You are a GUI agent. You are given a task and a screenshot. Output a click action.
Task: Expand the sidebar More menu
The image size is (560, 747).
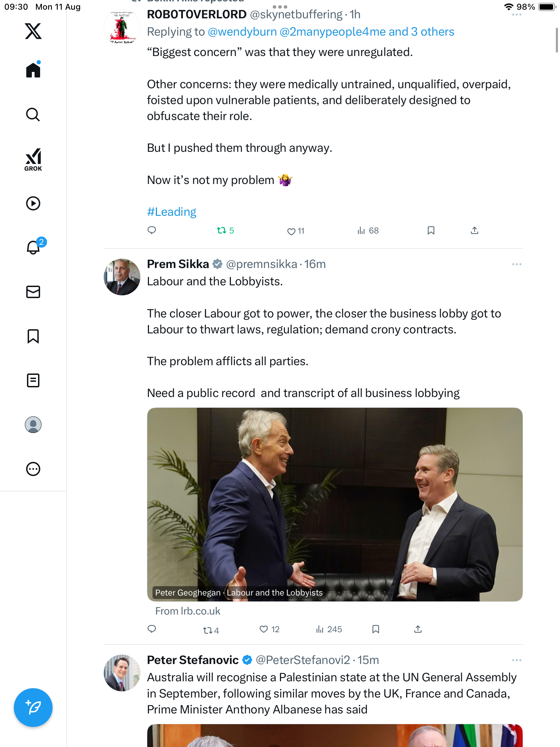(33, 469)
